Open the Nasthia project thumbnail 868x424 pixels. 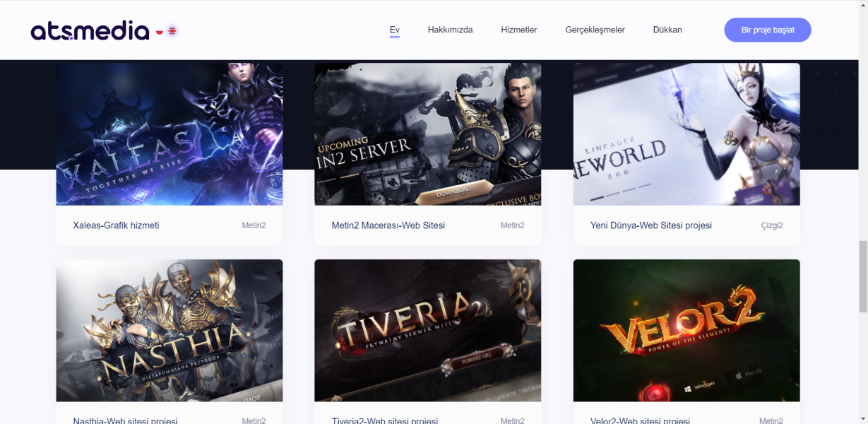coord(170,330)
